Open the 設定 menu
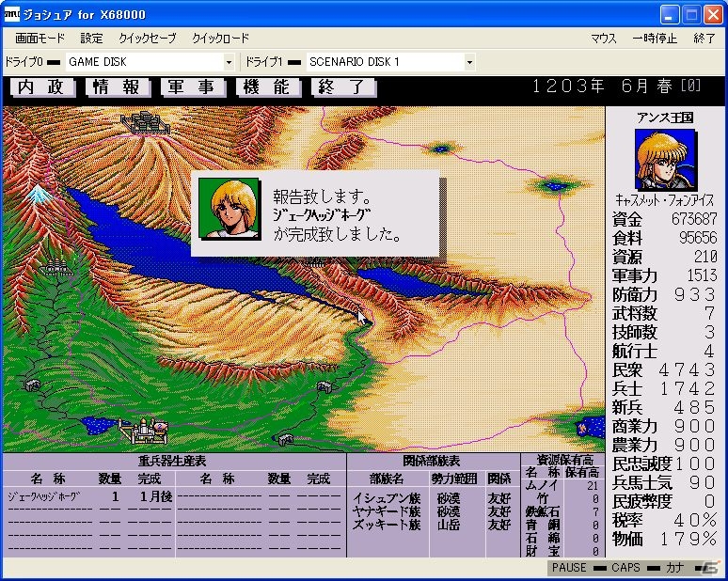The image size is (728, 581). point(91,38)
